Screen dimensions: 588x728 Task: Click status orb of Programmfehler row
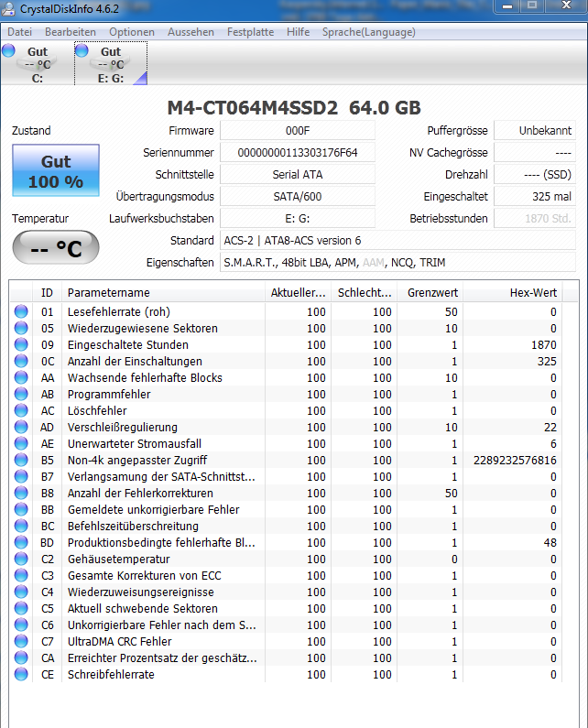21,394
